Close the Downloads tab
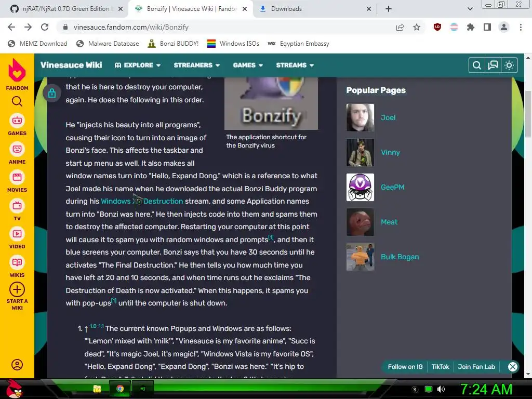 pos(369,9)
